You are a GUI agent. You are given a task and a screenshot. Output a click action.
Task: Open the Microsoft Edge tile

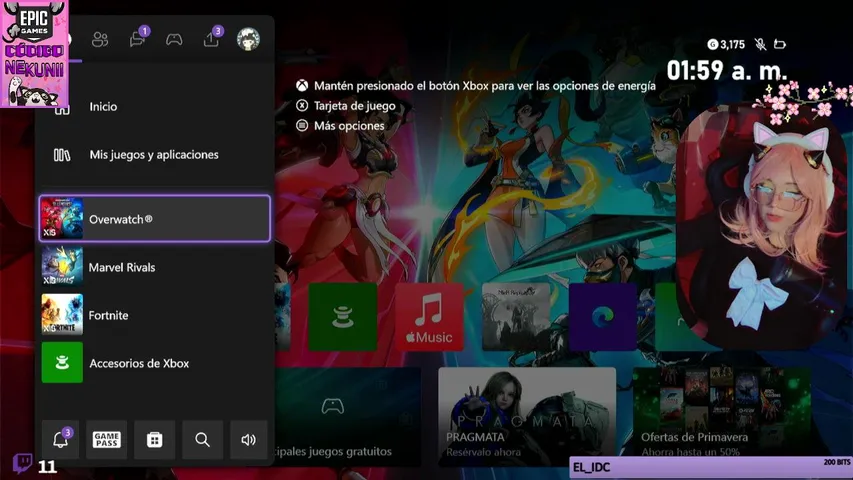click(603, 317)
